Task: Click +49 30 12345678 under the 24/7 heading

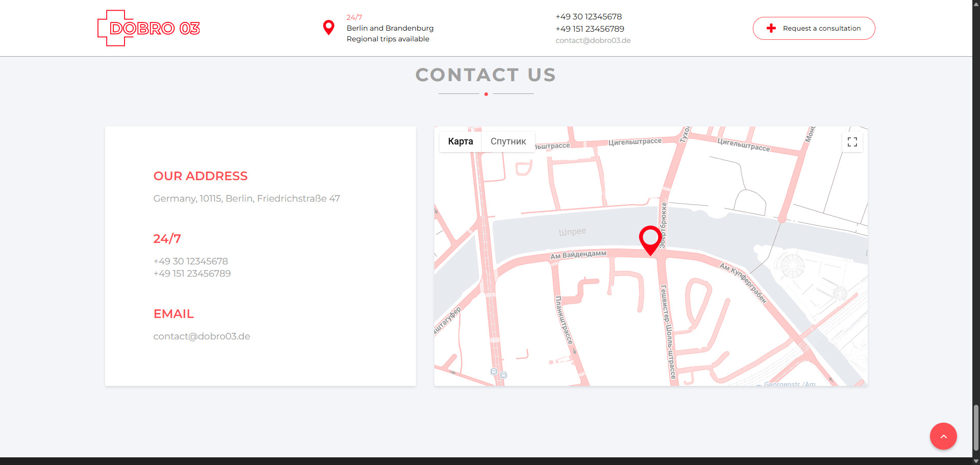Action: [x=190, y=261]
